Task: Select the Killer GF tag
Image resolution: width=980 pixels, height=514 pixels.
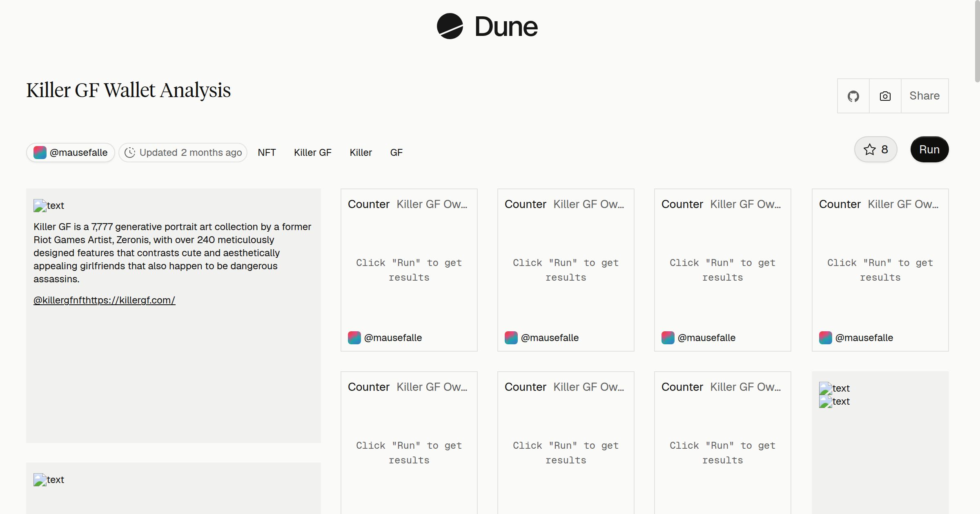Action: point(313,153)
